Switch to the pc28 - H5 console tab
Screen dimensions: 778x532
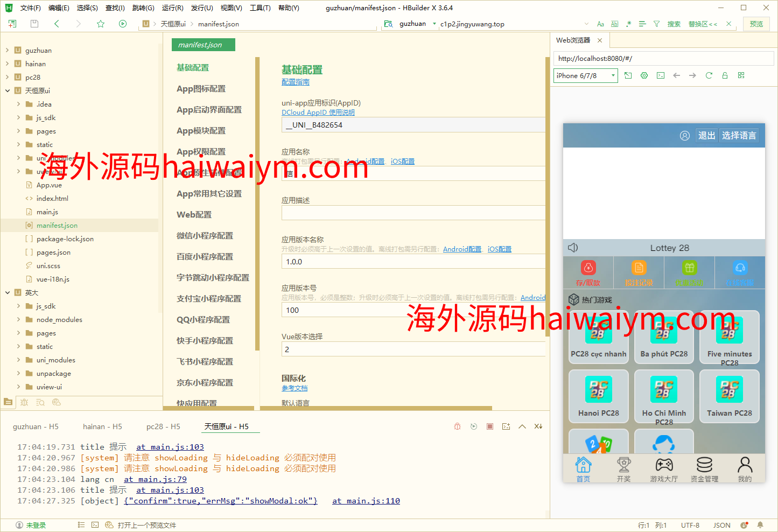click(x=163, y=426)
